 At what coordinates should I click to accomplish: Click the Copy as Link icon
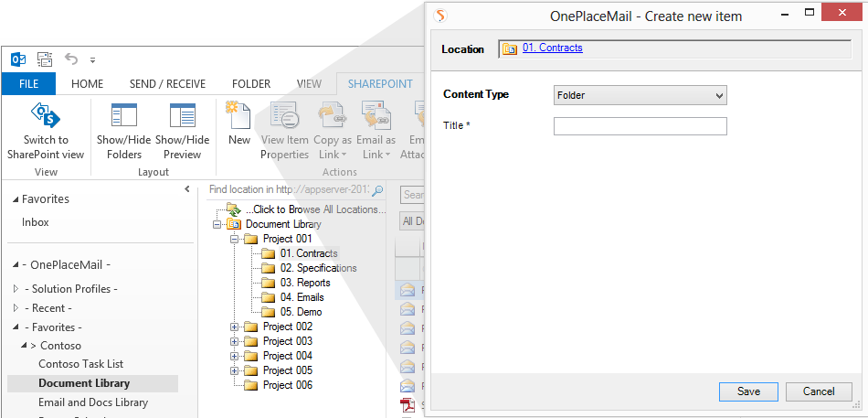tap(332, 115)
